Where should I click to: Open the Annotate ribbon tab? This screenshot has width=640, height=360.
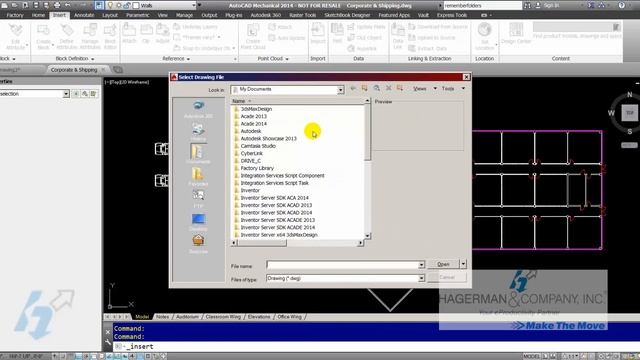coord(84,15)
